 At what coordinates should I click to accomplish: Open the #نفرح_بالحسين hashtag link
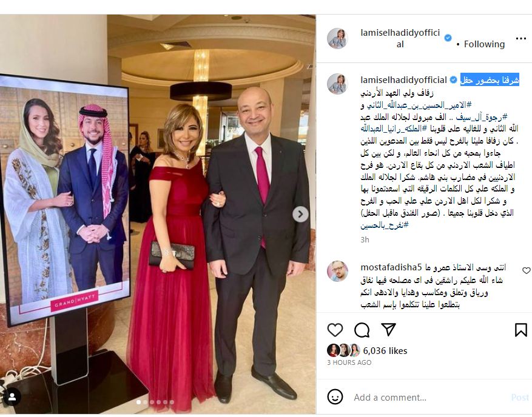385,225
